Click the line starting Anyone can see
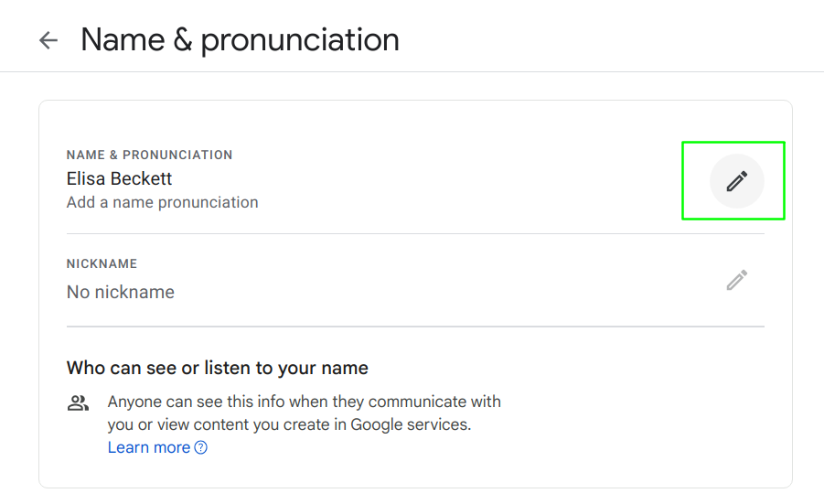824x504 pixels. click(x=305, y=402)
